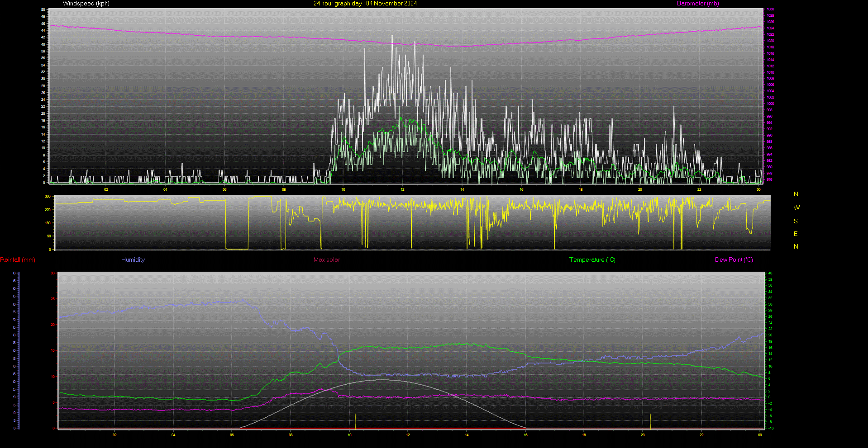Click the '1000' barometer axis value

coord(770,104)
